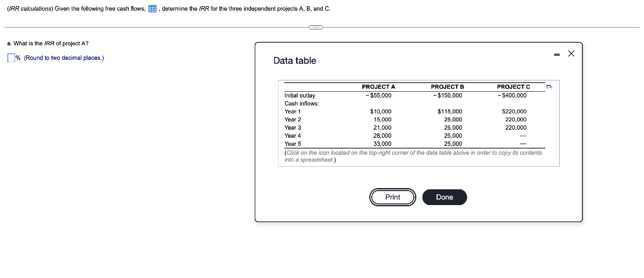This screenshot has width=644, height=278.
Task: Click the 'Round to two decimal places' hint
Action: [x=64, y=58]
